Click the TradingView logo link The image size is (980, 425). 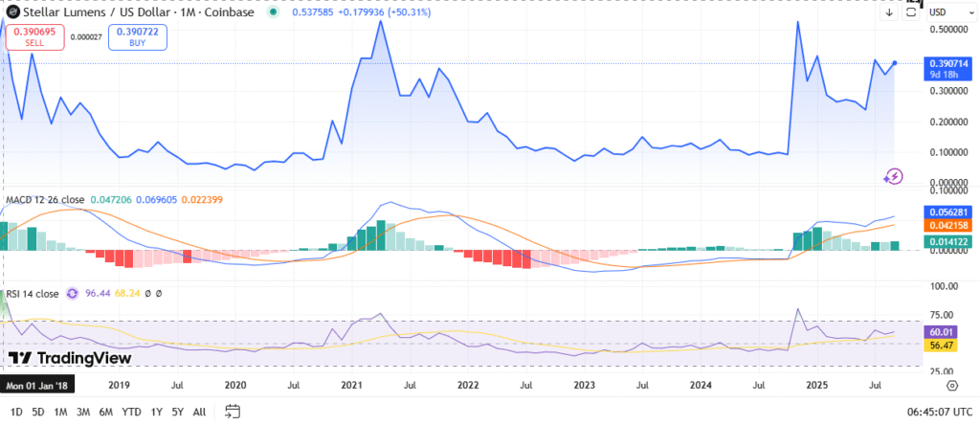click(x=70, y=358)
